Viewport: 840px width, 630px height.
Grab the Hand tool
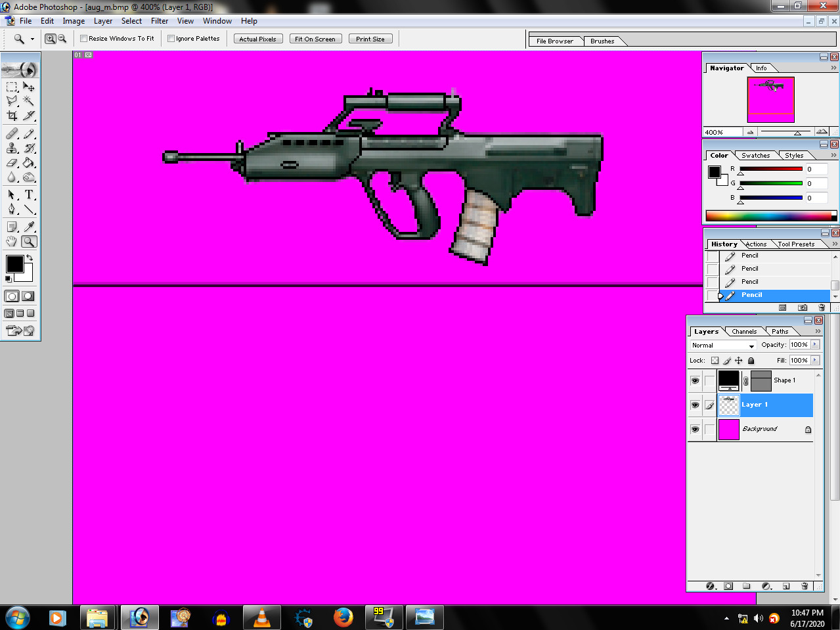(x=11, y=241)
